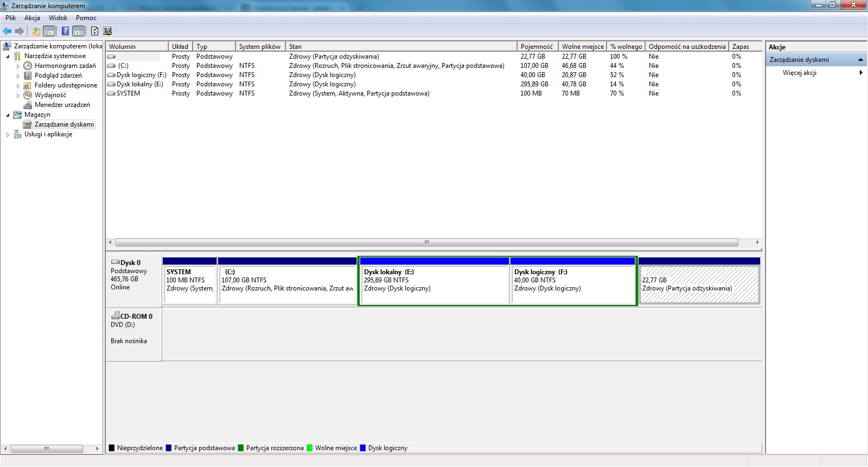Viewport: 868px width, 467px height.
Task: Click the Dysk logiczny blue legend swatch
Action: coord(363,448)
